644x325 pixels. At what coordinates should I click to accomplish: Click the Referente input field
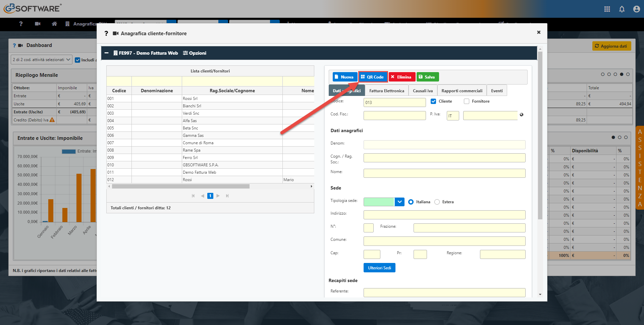point(444,292)
